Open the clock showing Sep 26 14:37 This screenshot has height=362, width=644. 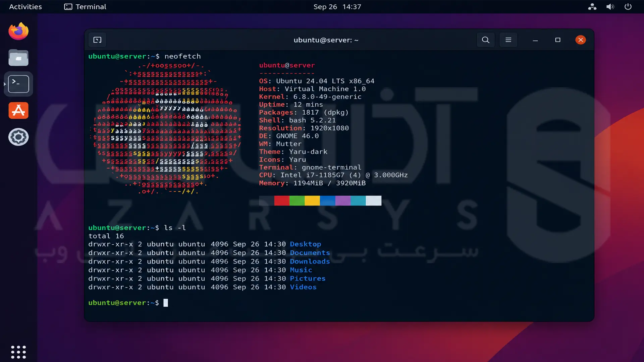click(x=337, y=7)
